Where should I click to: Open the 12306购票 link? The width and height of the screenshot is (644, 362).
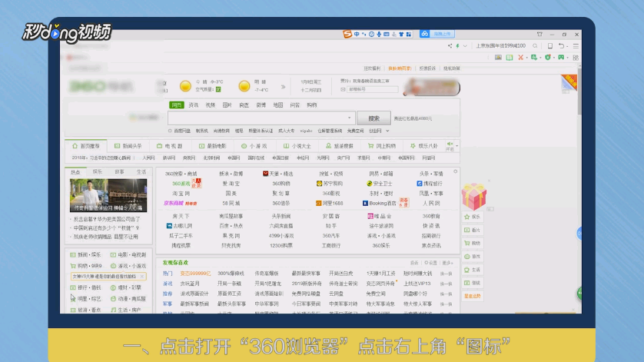(281, 246)
